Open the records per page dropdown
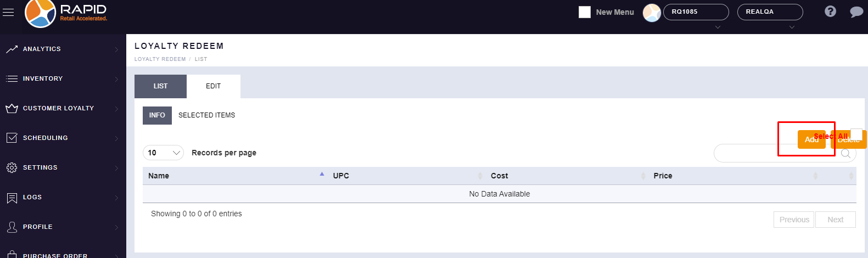The image size is (868, 258). 163,153
